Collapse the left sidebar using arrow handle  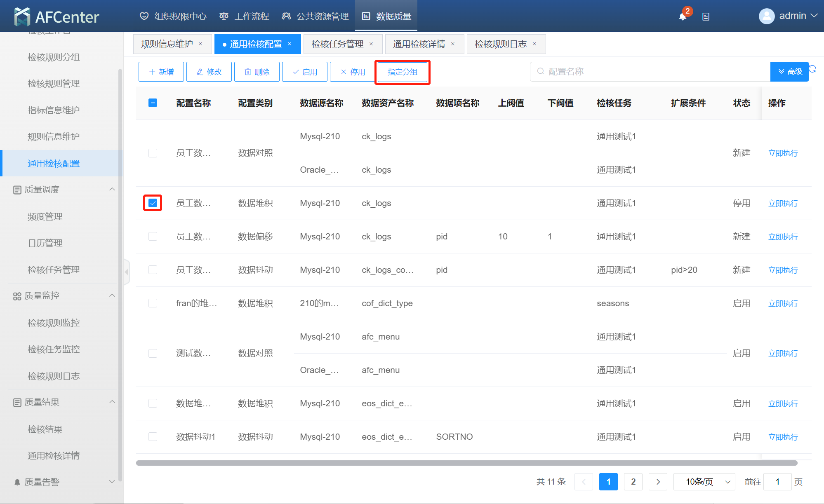pos(127,272)
